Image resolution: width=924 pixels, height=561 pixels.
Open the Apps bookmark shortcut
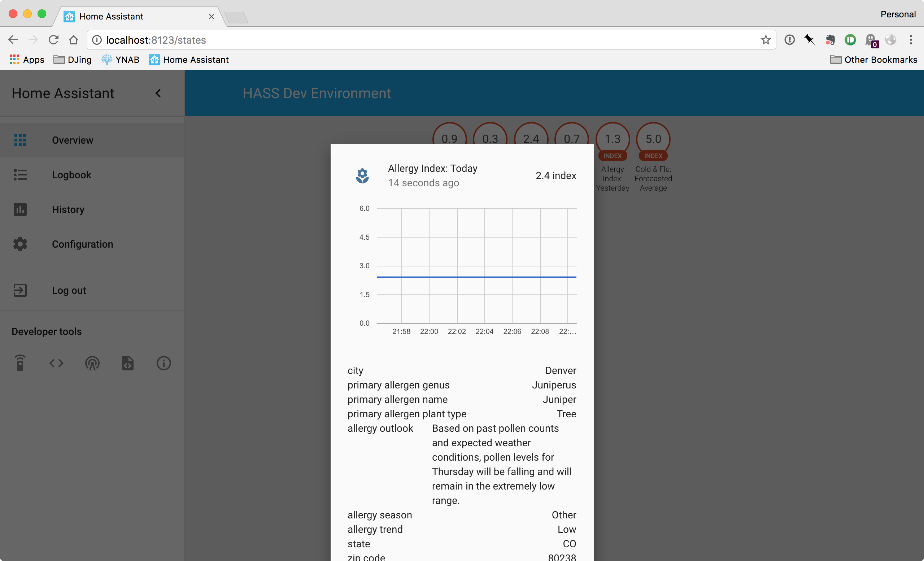(x=27, y=60)
